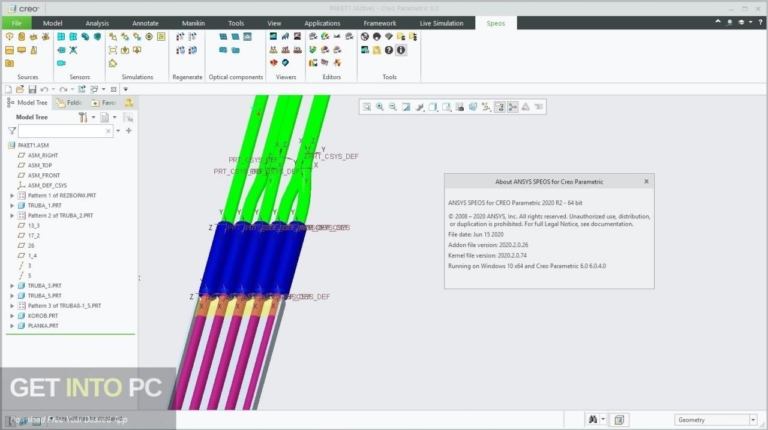This screenshot has height=430, width=768.
Task: Expand Pattern 2 of TRUBA_2.PRT node
Action: (12, 215)
